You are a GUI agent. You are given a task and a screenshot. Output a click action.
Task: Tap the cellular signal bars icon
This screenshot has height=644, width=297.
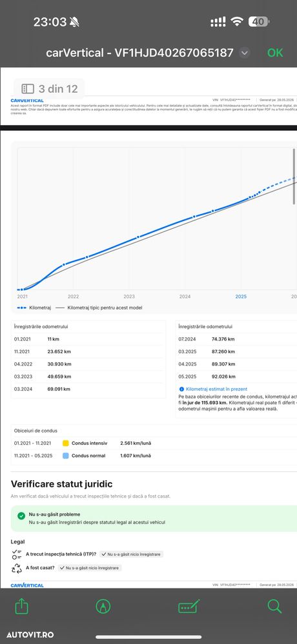(218, 22)
